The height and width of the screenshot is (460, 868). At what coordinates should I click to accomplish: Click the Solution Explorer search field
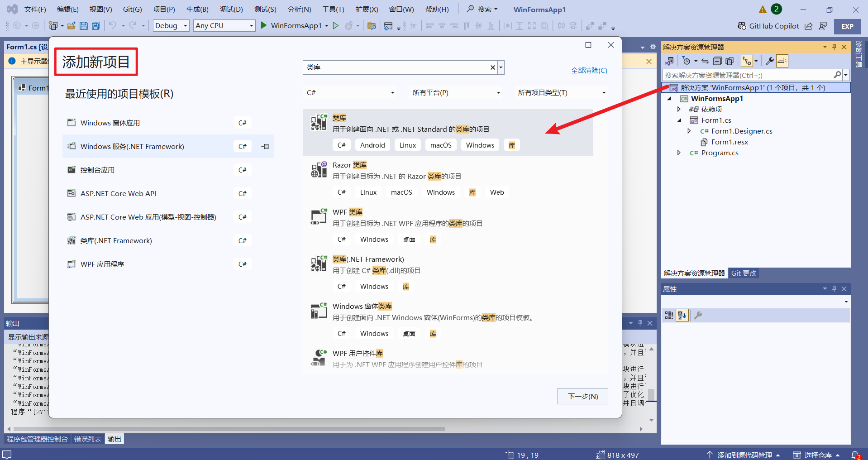pos(748,75)
